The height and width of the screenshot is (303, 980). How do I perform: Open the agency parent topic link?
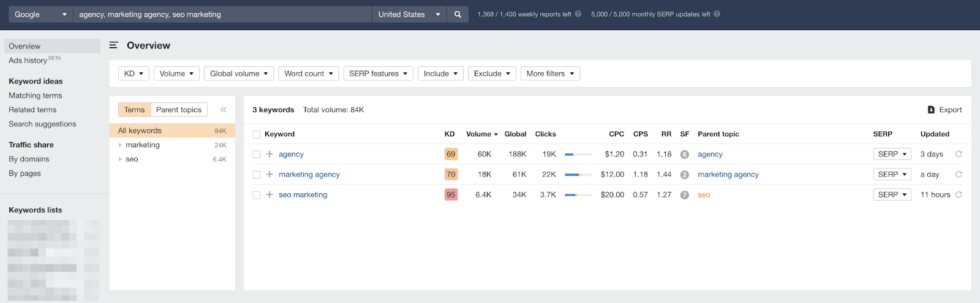pyautogui.click(x=710, y=154)
